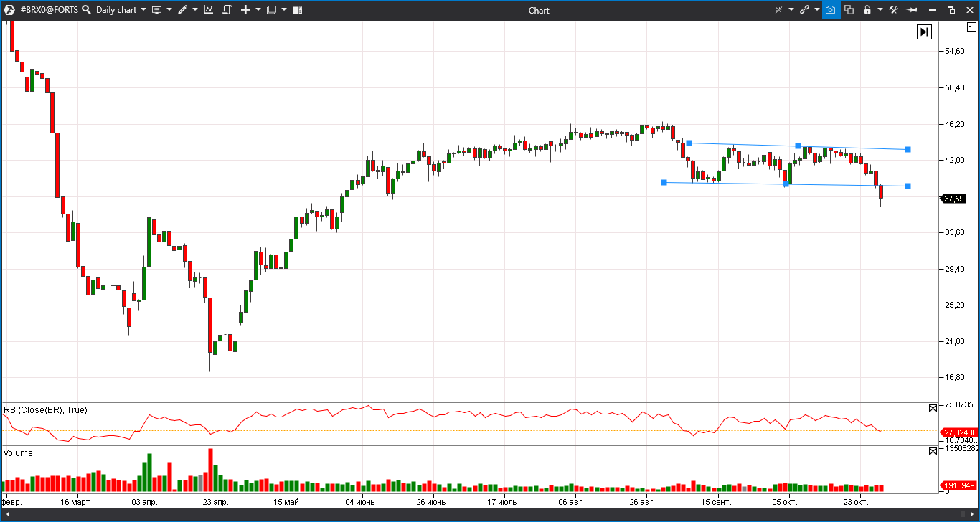Viewport: 980px width, 522px height.
Task: Close the Volume indicator panel
Action: tap(933, 451)
